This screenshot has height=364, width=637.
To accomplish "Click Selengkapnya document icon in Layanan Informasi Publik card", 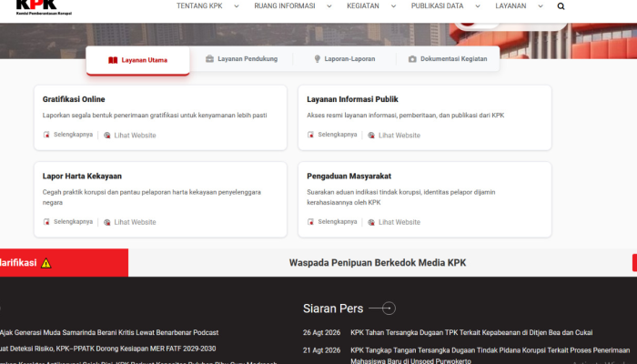I will pyautogui.click(x=311, y=135).
